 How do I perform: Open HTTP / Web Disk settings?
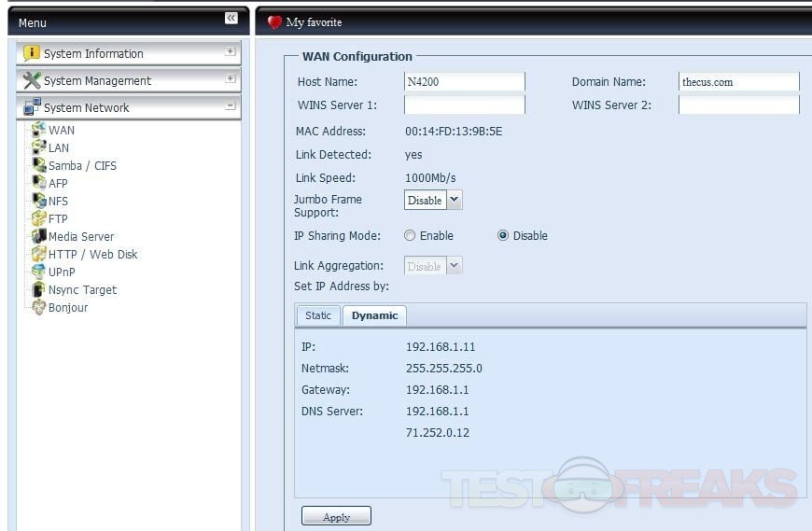click(x=92, y=254)
